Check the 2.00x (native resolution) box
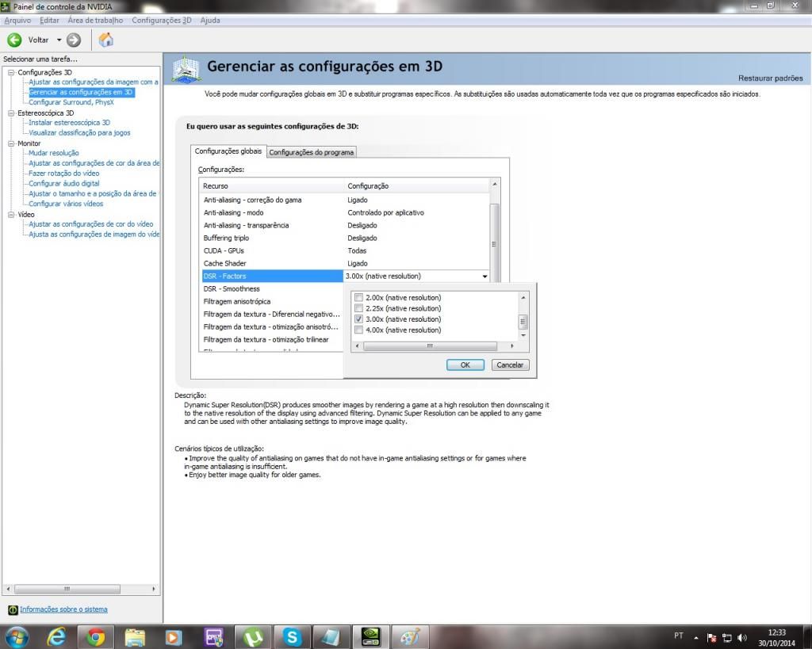The width and height of the screenshot is (812, 649). point(358,298)
